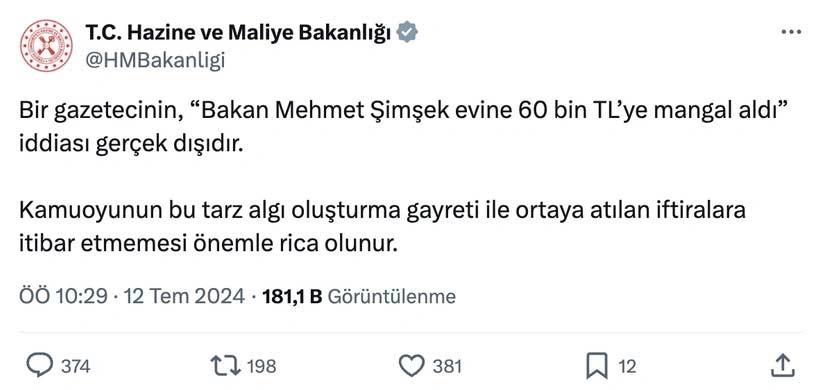The height and width of the screenshot is (390, 820).
Task: Open the three-dot more options menu
Action: (x=791, y=32)
